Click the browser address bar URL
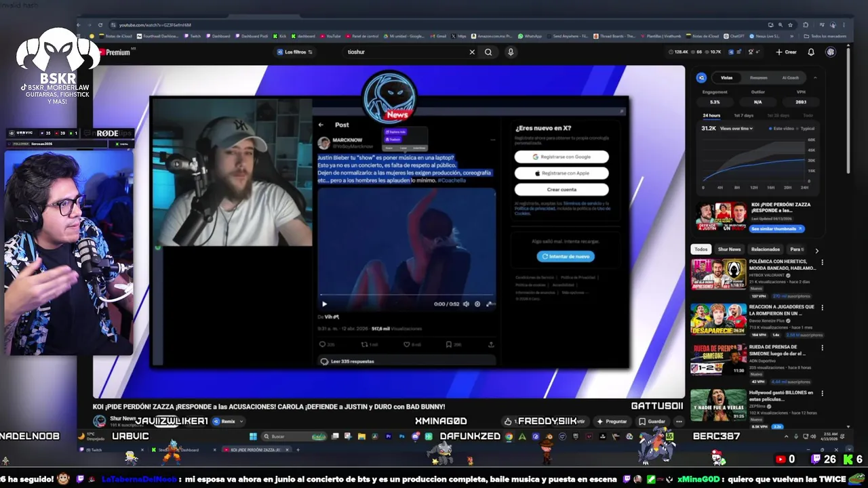868x488 pixels. click(155, 25)
